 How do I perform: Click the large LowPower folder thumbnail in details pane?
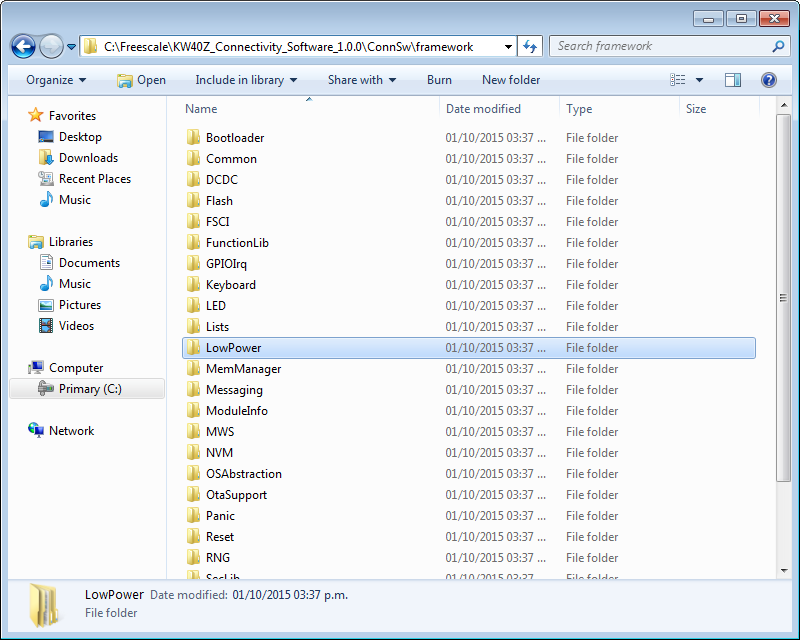44,605
